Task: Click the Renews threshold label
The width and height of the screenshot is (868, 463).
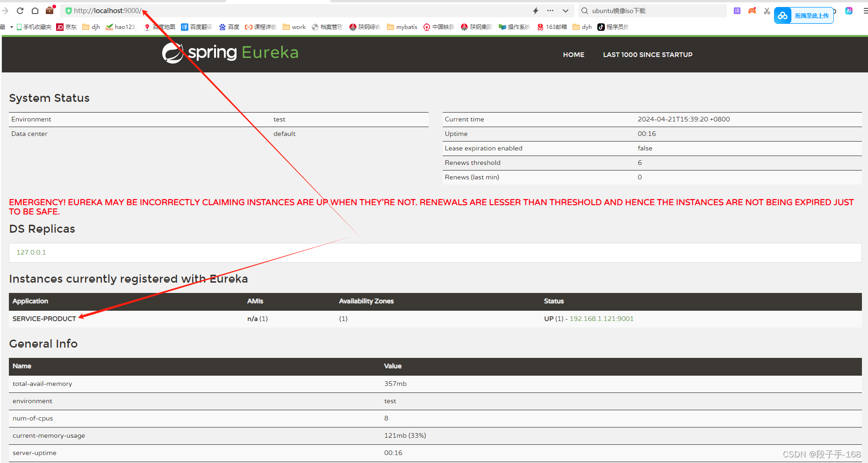Action: click(473, 163)
